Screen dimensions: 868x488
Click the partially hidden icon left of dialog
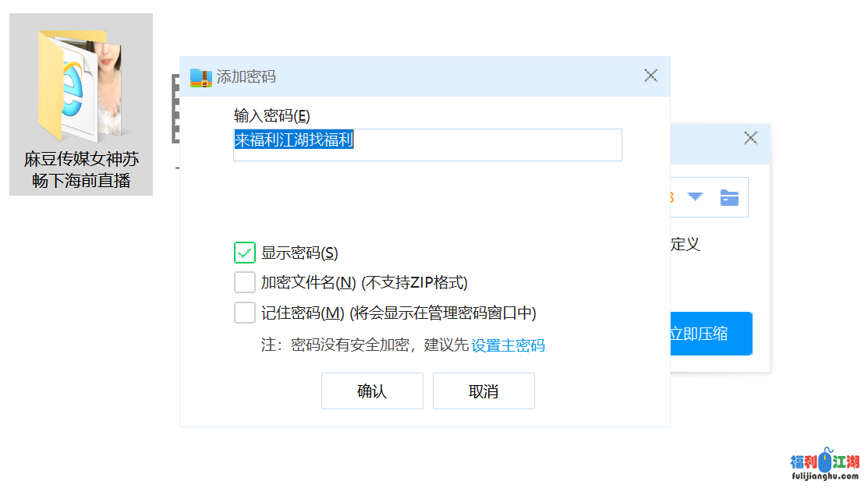[175, 109]
